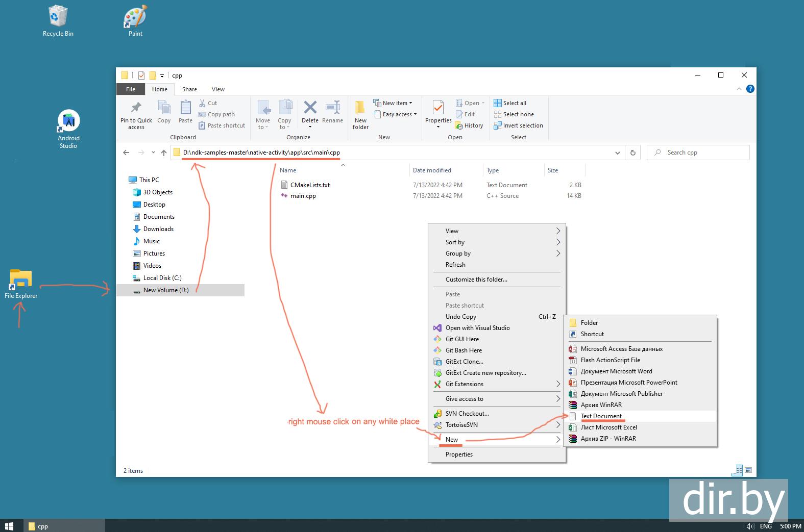Viewport: 804px width, 532px height.
Task: Switch to large icons view toggle
Action: (748, 470)
